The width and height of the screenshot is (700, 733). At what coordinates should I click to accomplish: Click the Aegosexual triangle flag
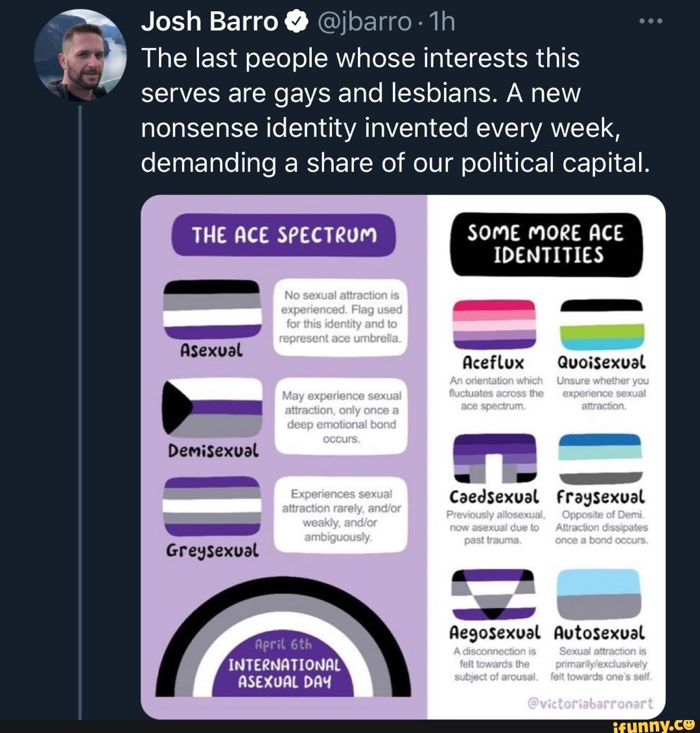click(x=494, y=594)
